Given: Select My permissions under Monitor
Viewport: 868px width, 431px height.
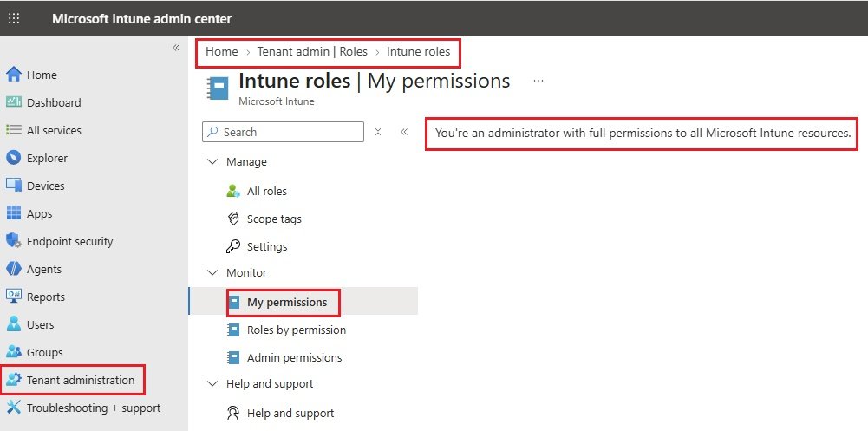Looking at the screenshot, I should click(x=287, y=302).
